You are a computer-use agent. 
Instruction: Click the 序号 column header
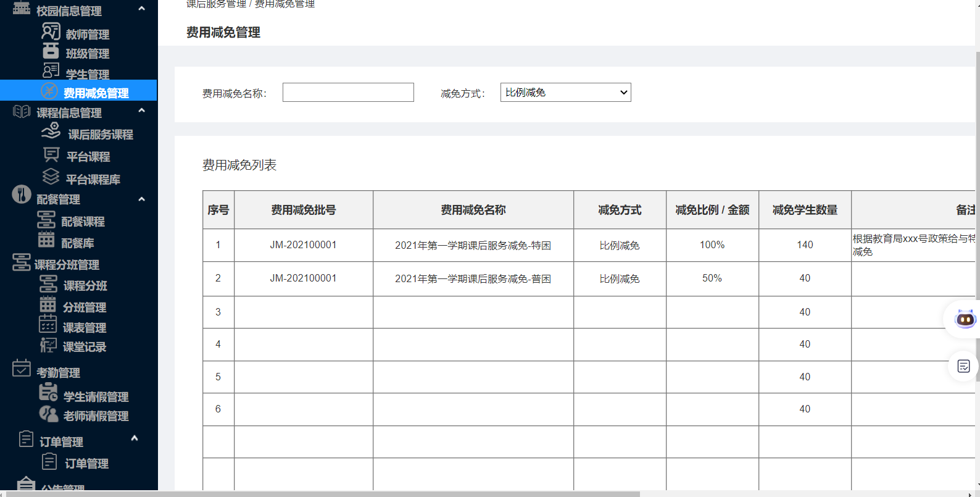(x=218, y=210)
